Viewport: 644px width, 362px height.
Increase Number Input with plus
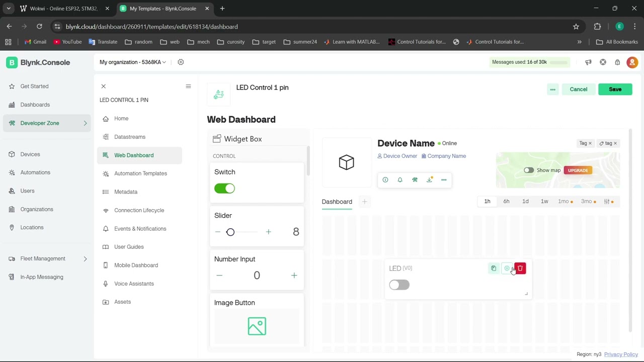pos(294,276)
